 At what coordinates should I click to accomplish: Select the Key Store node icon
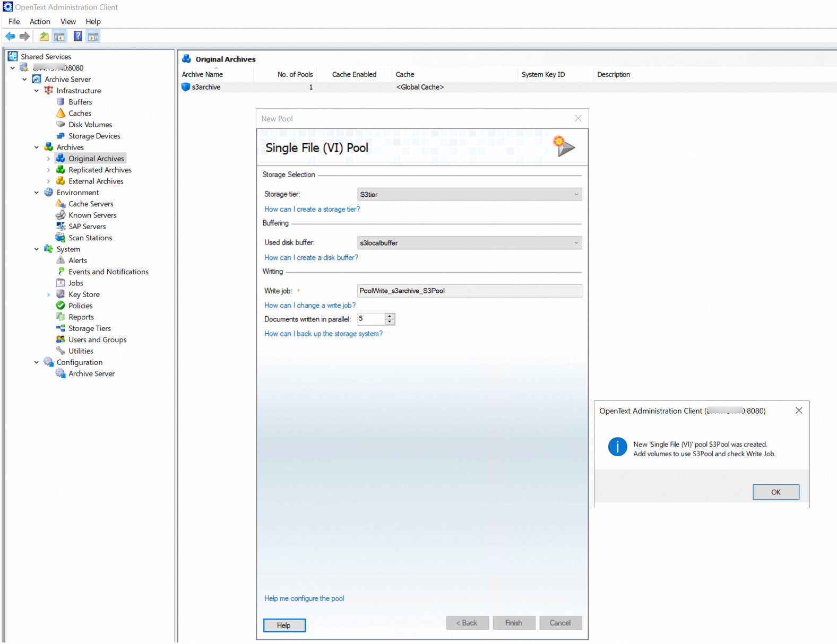[61, 294]
